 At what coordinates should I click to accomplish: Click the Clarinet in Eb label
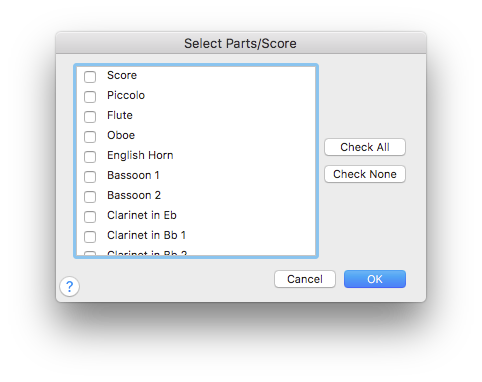point(142,215)
